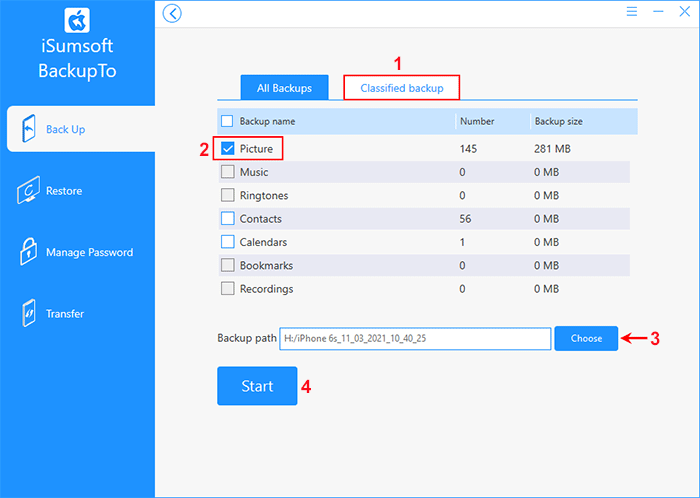The width and height of the screenshot is (700, 498).
Task: Click the Choose button for backup path
Action: coord(586,338)
